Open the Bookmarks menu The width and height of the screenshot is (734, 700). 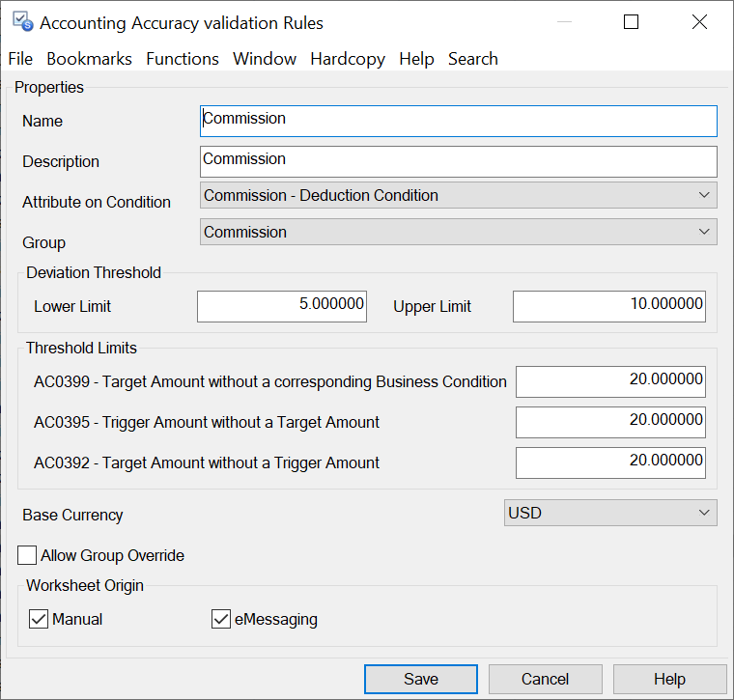click(x=90, y=59)
